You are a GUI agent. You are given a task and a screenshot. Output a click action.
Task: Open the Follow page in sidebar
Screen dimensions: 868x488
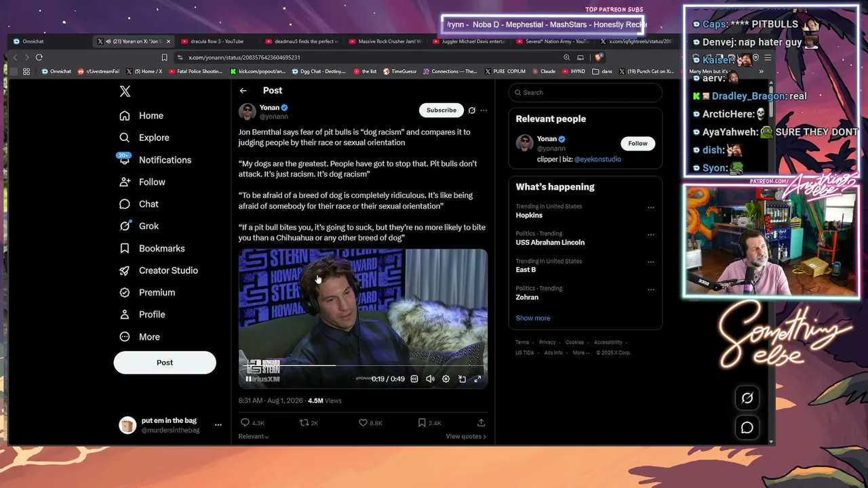tap(142, 182)
